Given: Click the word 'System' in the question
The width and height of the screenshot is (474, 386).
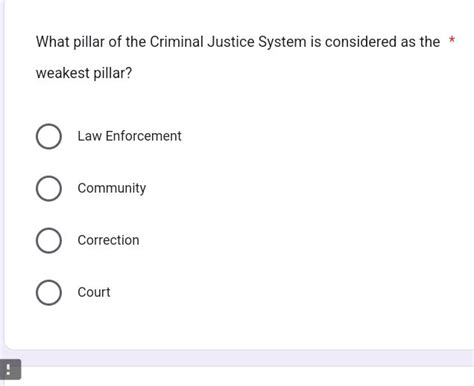Looking at the screenshot, I should (282, 42).
